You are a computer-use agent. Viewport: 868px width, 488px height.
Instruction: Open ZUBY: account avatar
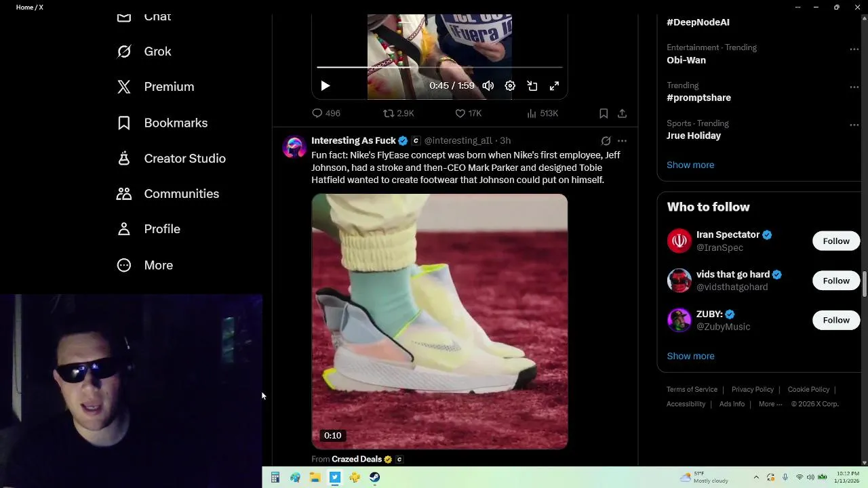tap(679, 320)
